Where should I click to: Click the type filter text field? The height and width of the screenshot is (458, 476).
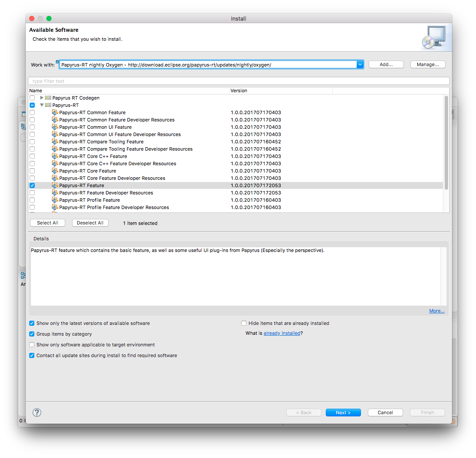pos(129,81)
